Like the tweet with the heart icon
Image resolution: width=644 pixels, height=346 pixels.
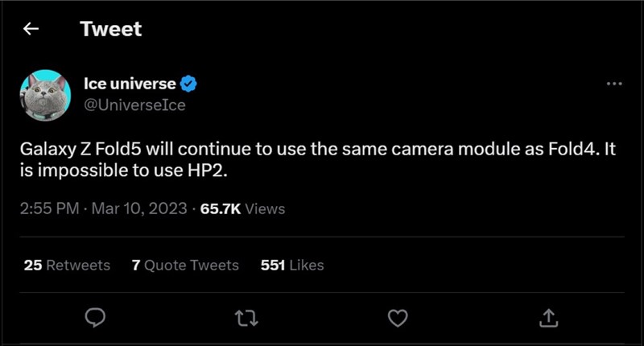397,319
